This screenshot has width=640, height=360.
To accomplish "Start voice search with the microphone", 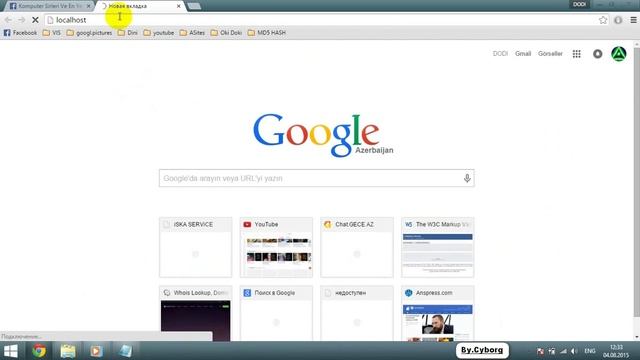I will (x=467, y=178).
